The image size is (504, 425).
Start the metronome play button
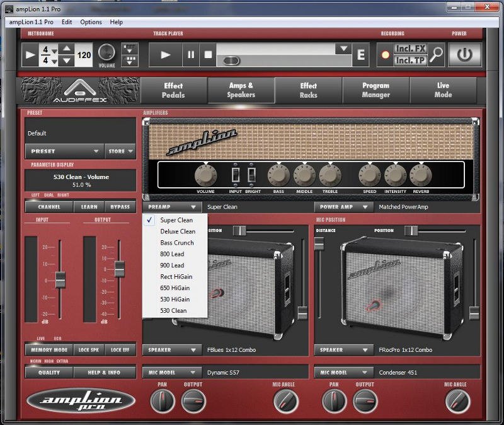[30, 55]
